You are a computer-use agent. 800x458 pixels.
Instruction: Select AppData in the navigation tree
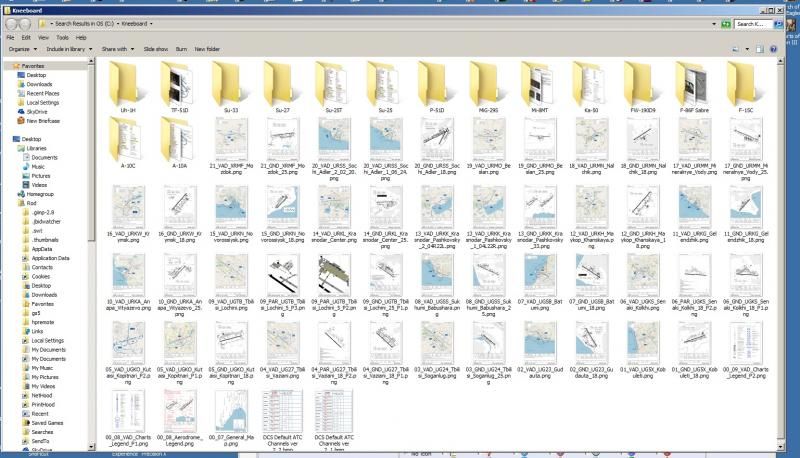point(38,249)
